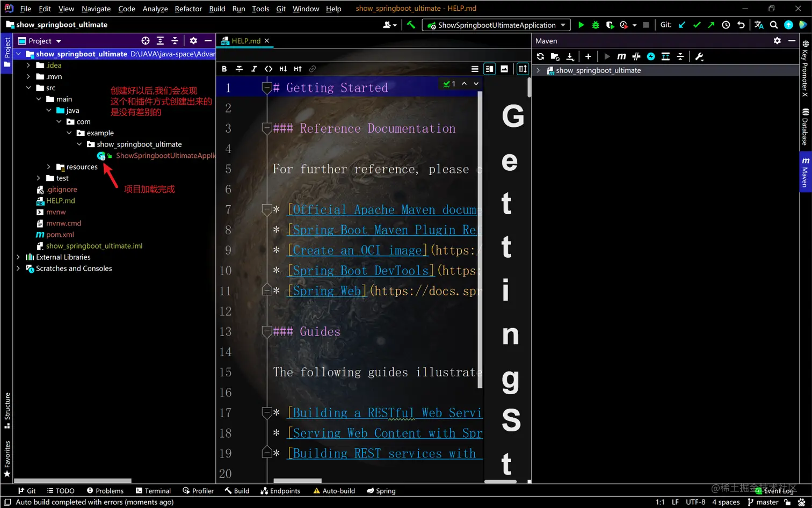Expand the .mvn folder
The width and height of the screenshot is (812, 508).
28,76
